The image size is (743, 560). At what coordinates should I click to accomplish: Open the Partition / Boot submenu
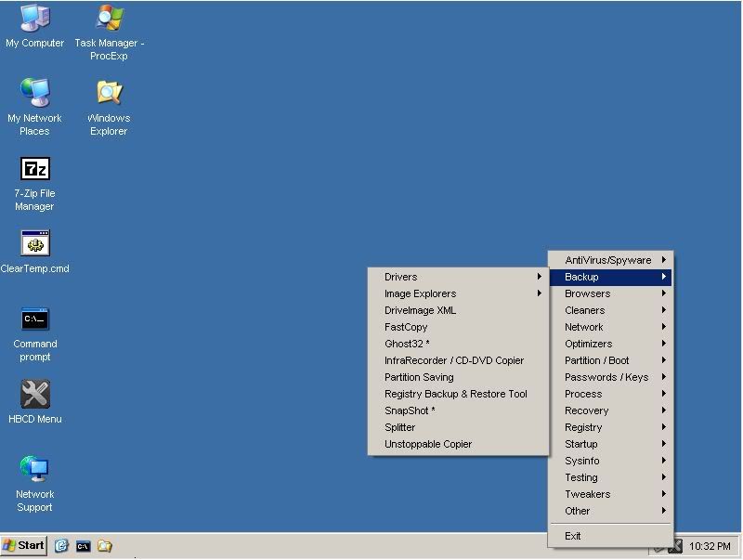(610, 360)
